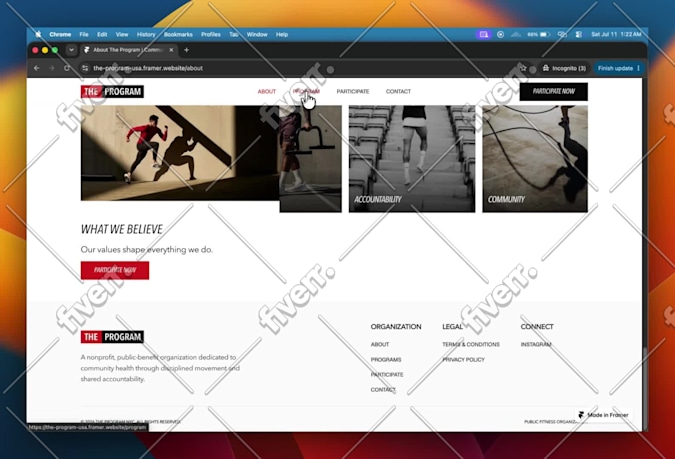Open footer Programs link

click(386, 360)
